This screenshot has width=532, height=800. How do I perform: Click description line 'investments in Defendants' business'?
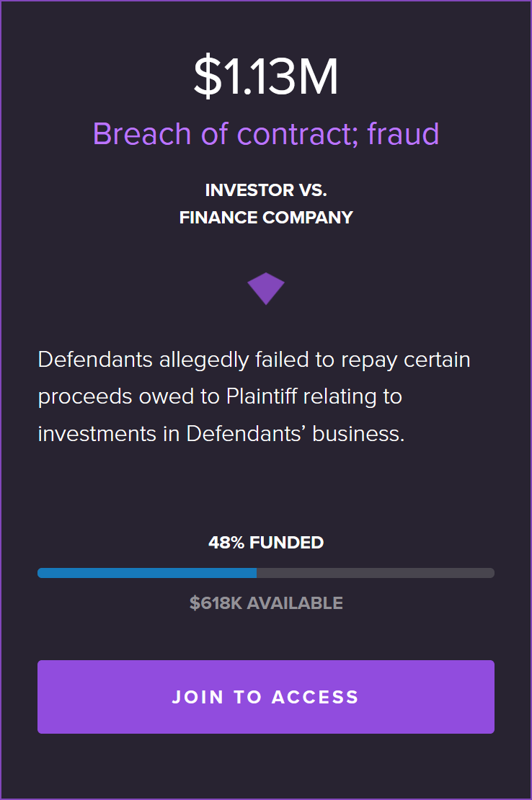(x=221, y=434)
